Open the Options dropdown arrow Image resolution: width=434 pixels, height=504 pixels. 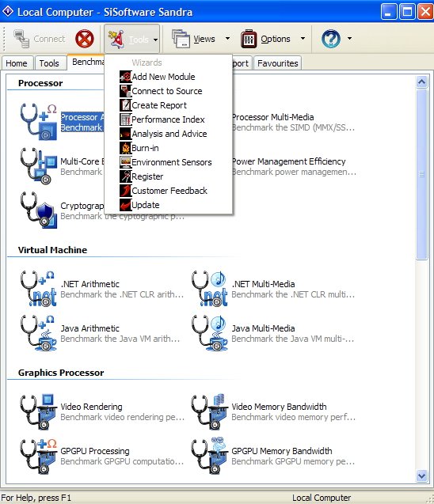[303, 39]
